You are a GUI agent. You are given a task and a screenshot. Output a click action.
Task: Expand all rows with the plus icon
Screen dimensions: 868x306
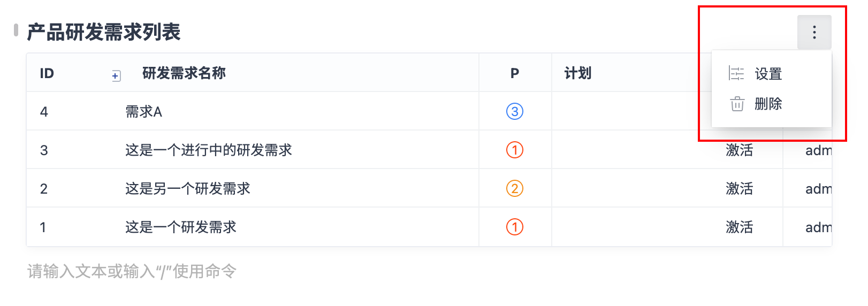coord(116,76)
